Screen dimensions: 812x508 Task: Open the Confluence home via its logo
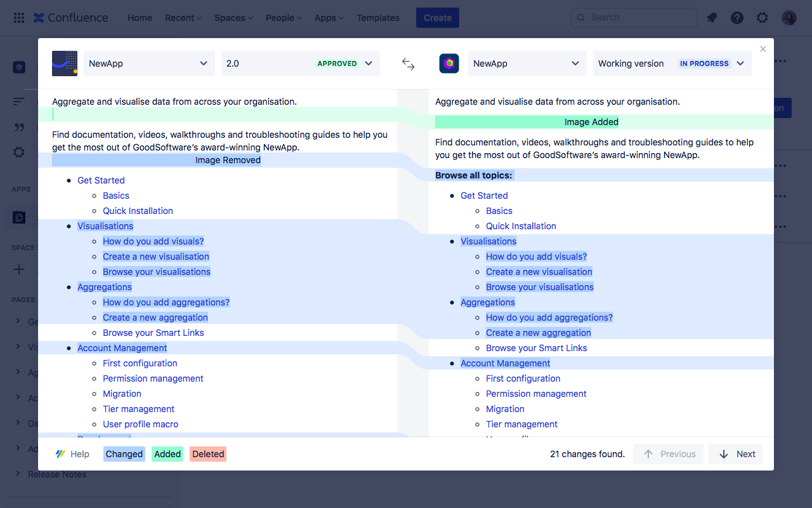[x=70, y=17]
